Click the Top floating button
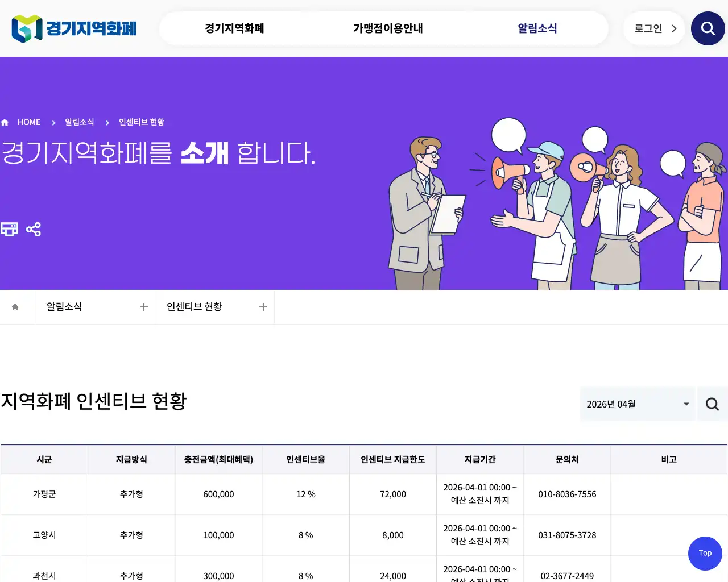The width and height of the screenshot is (728, 582). click(705, 553)
